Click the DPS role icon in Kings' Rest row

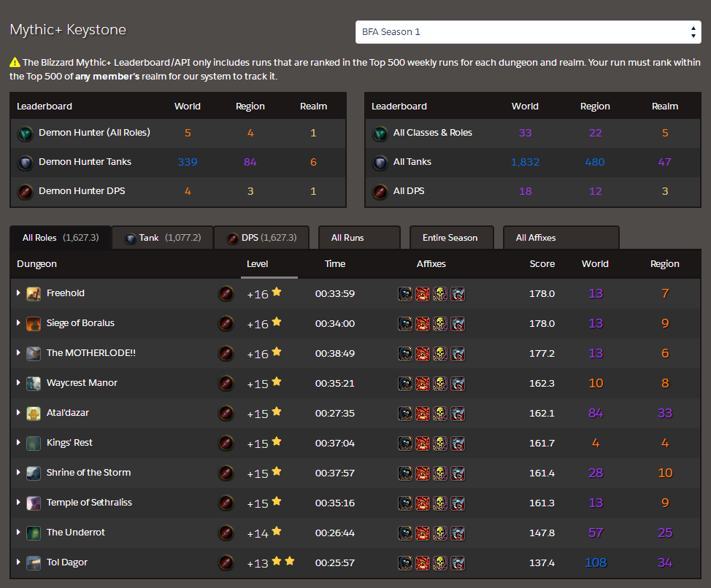coord(226,444)
